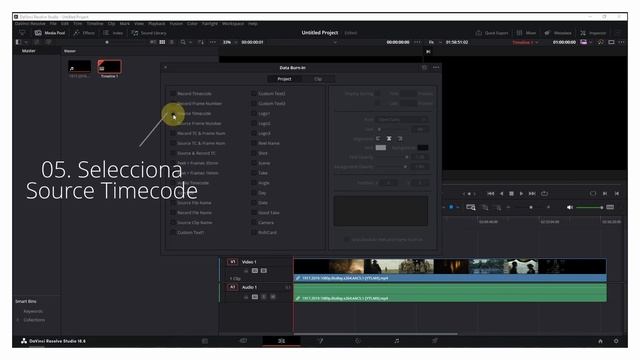Switch to the Cut page icon
This screenshot has width=640, height=360.
(243, 341)
